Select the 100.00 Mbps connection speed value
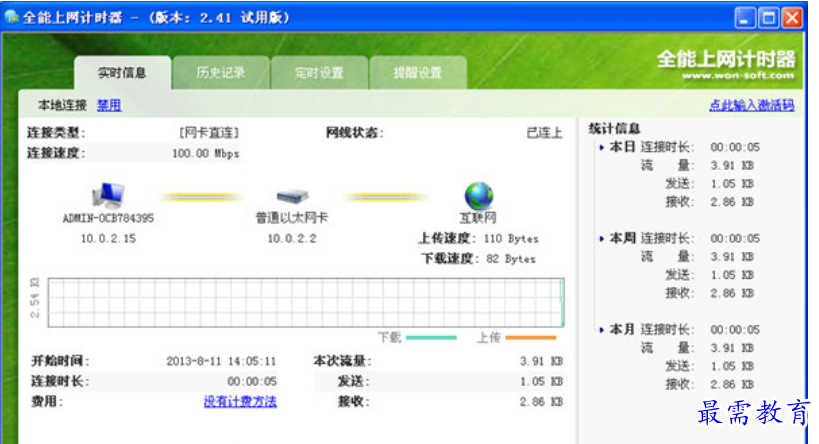Viewport: 819px width, 444px height. (x=205, y=154)
